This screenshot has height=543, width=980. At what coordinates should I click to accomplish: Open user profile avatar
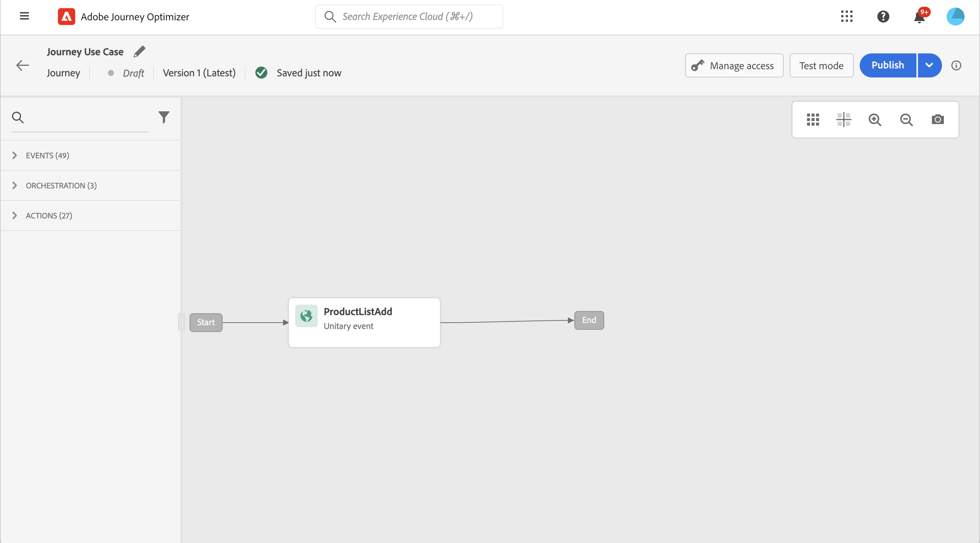coord(955,17)
